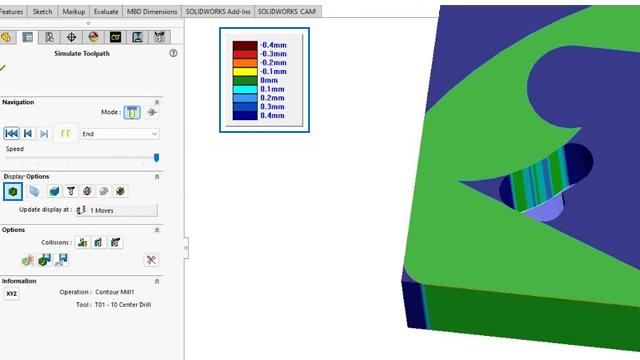
Task: Open the End run-to dropdown
Action: [120, 134]
